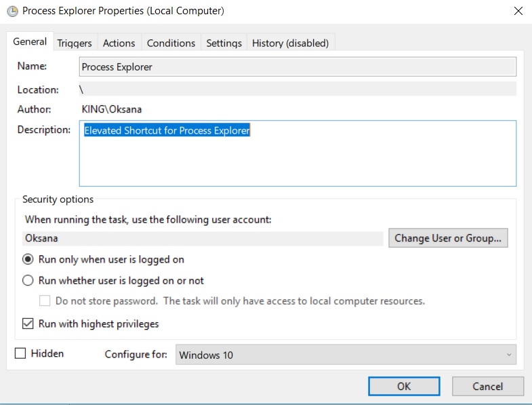Click the Description label
This screenshot has height=405, width=532.
click(x=44, y=130)
